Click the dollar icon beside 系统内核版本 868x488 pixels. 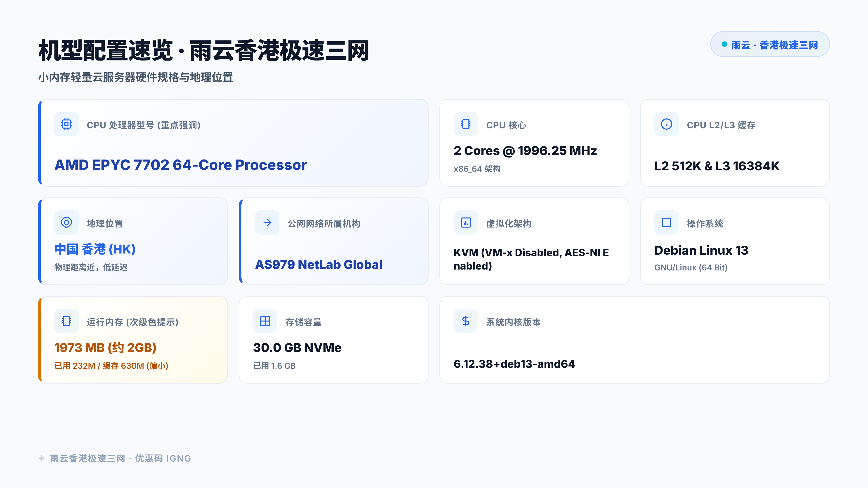(x=466, y=321)
